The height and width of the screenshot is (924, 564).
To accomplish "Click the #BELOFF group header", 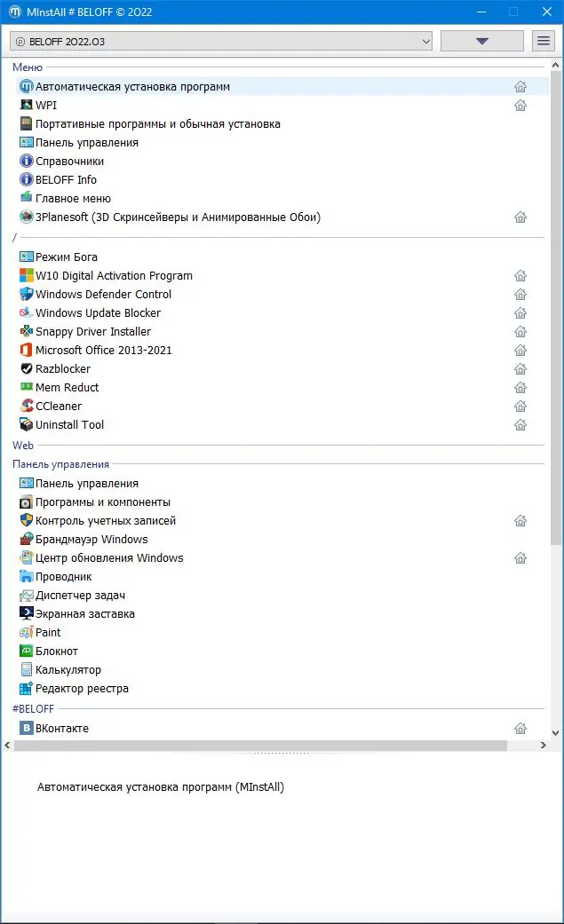I will (x=33, y=708).
